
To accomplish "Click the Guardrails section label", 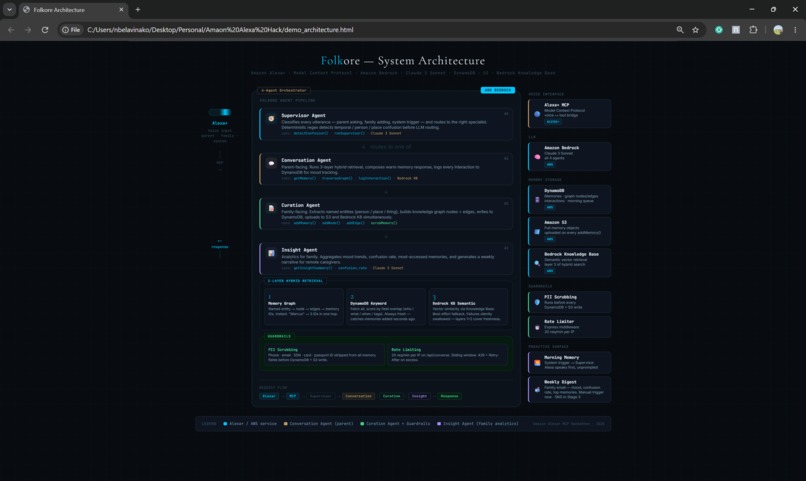I will click(279, 336).
